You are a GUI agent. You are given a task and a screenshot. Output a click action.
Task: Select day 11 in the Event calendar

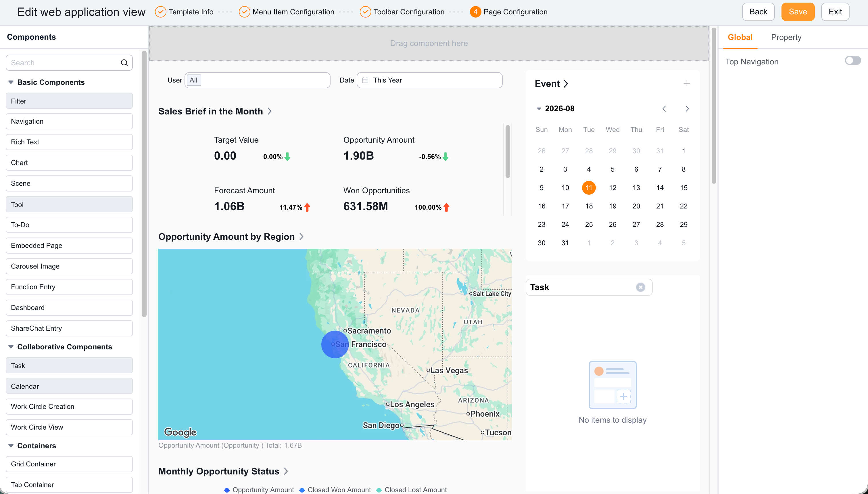pyautogui.click(x=589, y=188)
